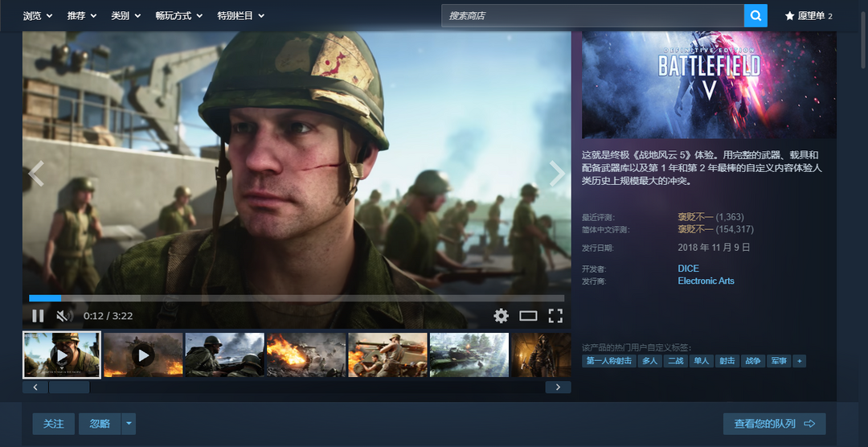Click into 搜索商店 search field
This screenshot has width=868, height=447.
coord(592,15)
